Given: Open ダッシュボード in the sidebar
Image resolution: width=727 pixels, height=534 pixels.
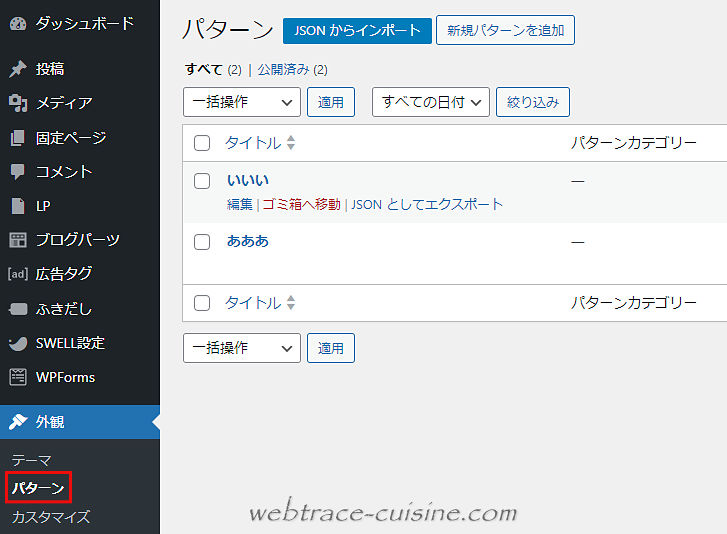Looking at the screenshot, I should (85, 23).
